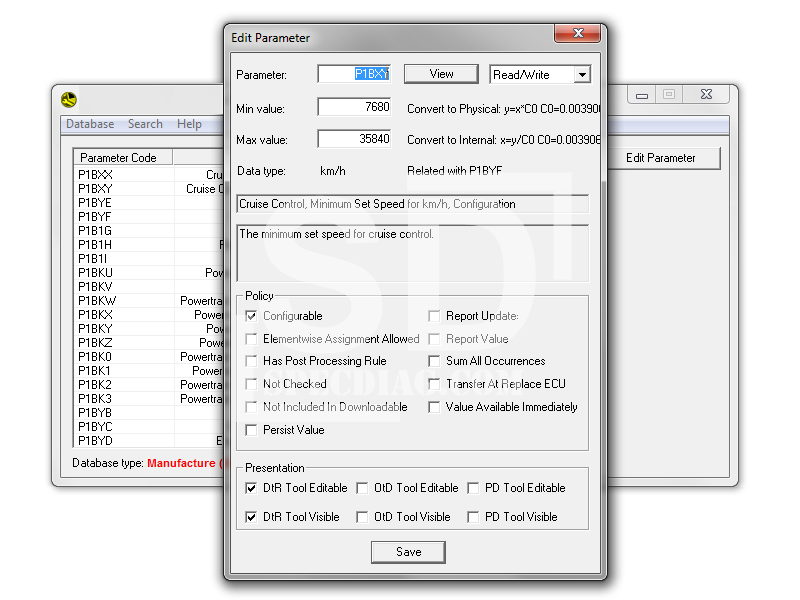Enable Sum All Occurrences checkbox
Image resolution: width=800 pixels, height=600 pixels.
coord(435,361)
